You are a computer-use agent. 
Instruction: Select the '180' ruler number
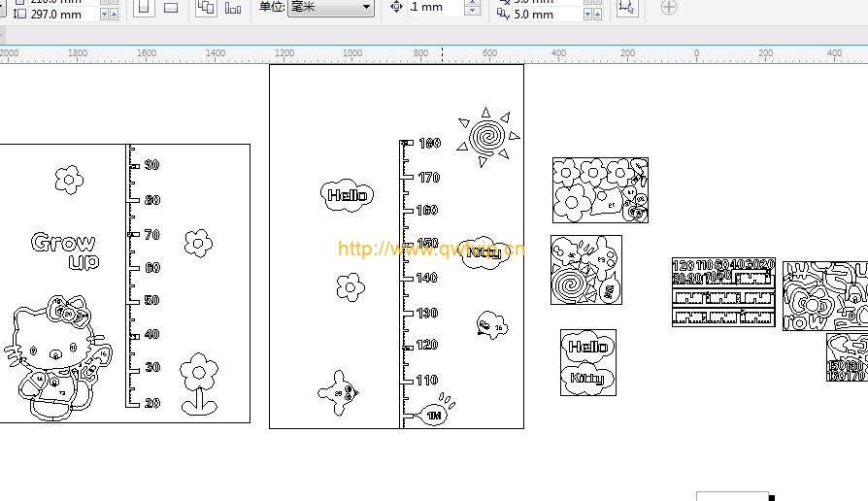click(429, 144)
